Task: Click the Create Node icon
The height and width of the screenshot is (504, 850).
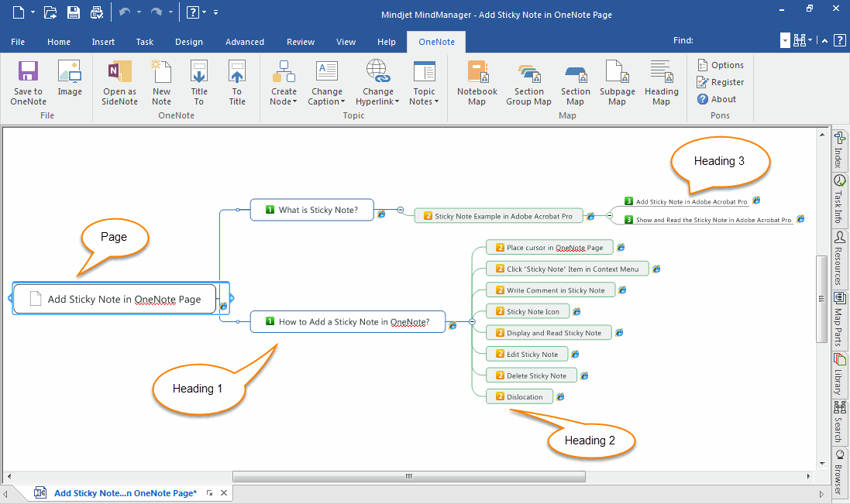Action: click(x=284, y=71)
